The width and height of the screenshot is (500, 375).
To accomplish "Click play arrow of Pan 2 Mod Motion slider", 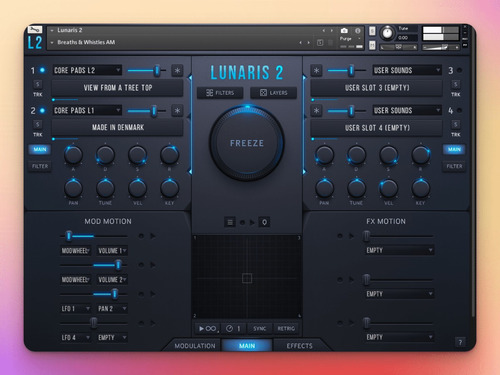I will click(x=153, y=294).
